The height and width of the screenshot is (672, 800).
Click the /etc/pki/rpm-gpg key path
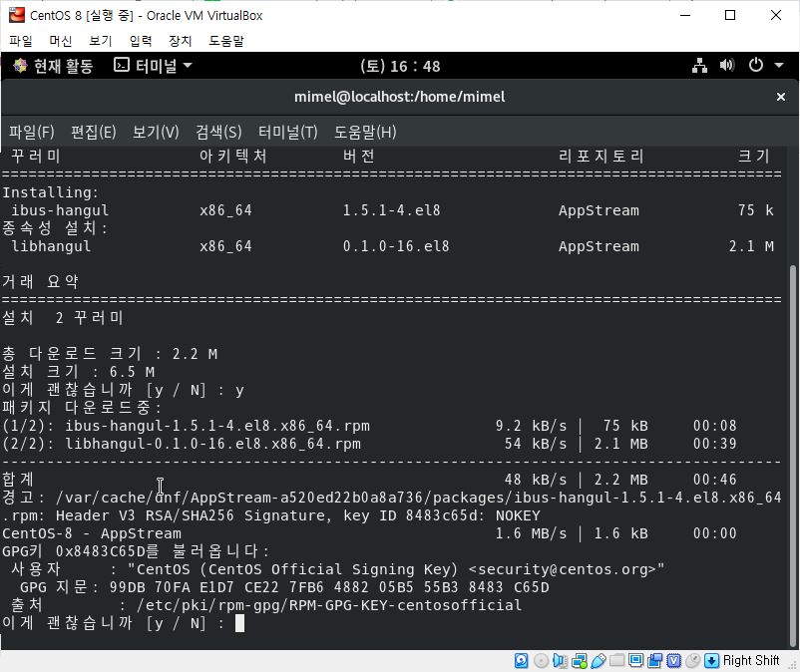(x=328, y=605)
